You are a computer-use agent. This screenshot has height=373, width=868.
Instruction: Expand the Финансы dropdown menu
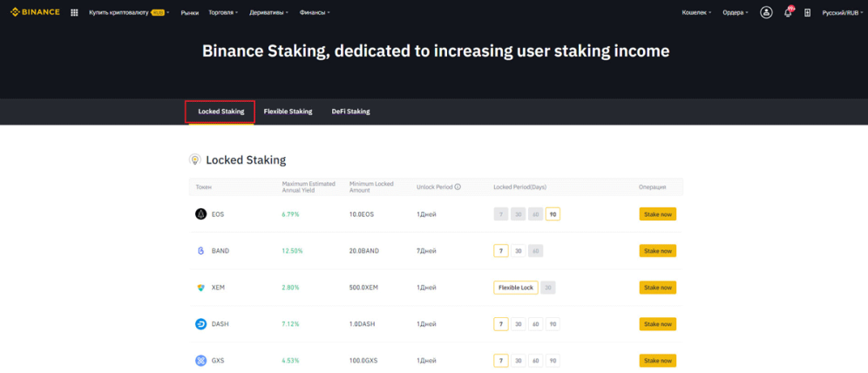(x=315, y=12)
